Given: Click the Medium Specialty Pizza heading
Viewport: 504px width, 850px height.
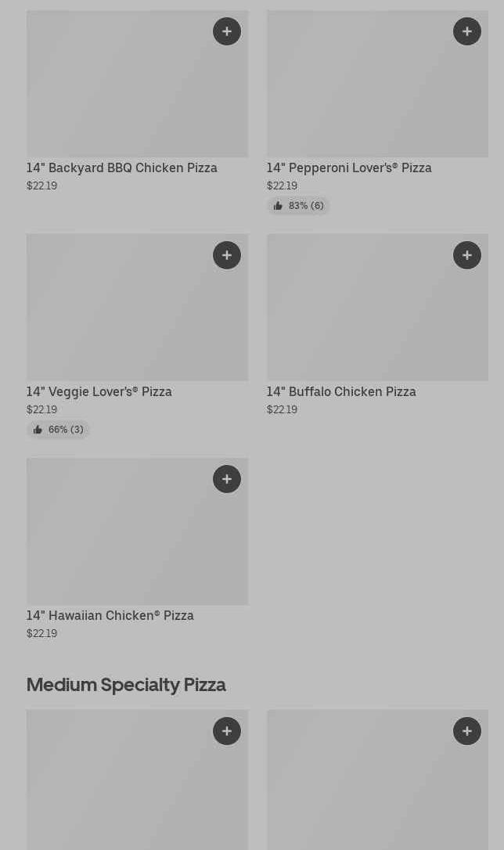Looking at the screenshot, I should point(126,685).
